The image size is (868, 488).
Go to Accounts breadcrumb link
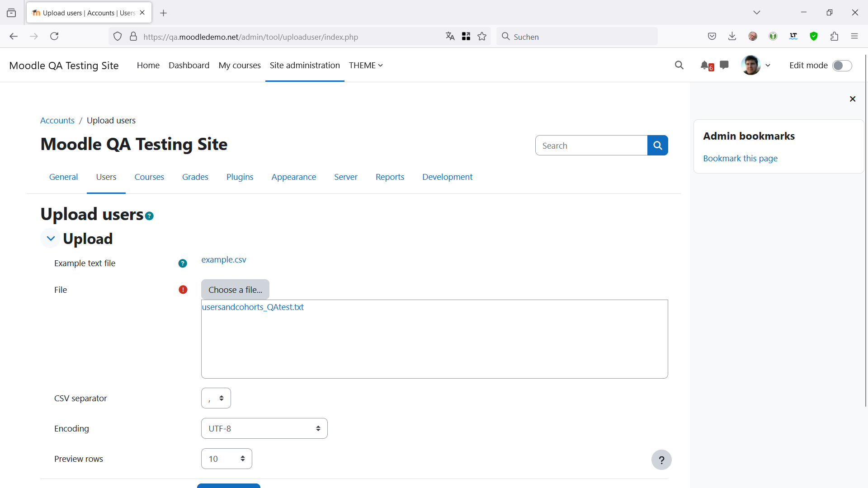(57, 121)
